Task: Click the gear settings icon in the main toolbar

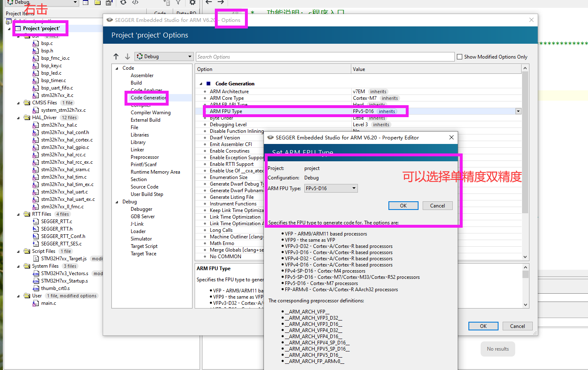Action: 193,2
